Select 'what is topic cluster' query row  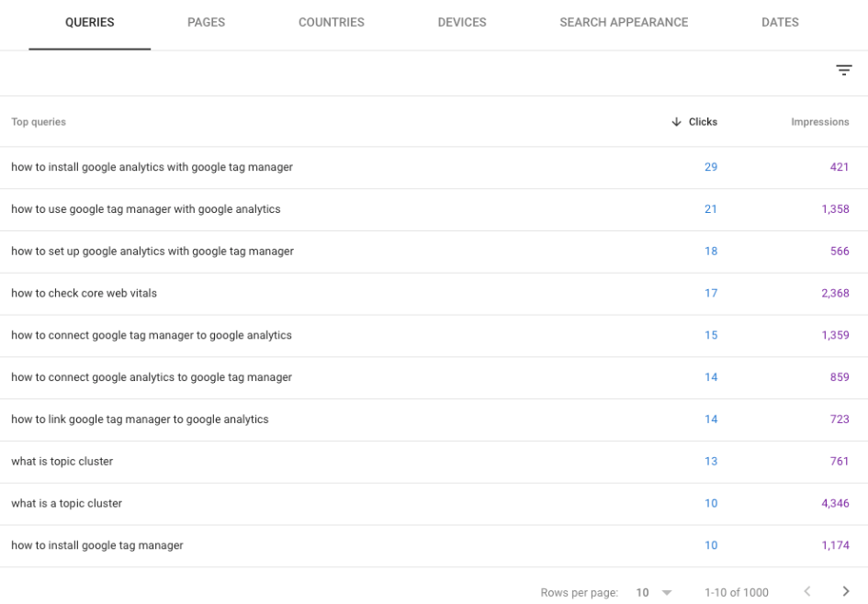coord(434,462)
